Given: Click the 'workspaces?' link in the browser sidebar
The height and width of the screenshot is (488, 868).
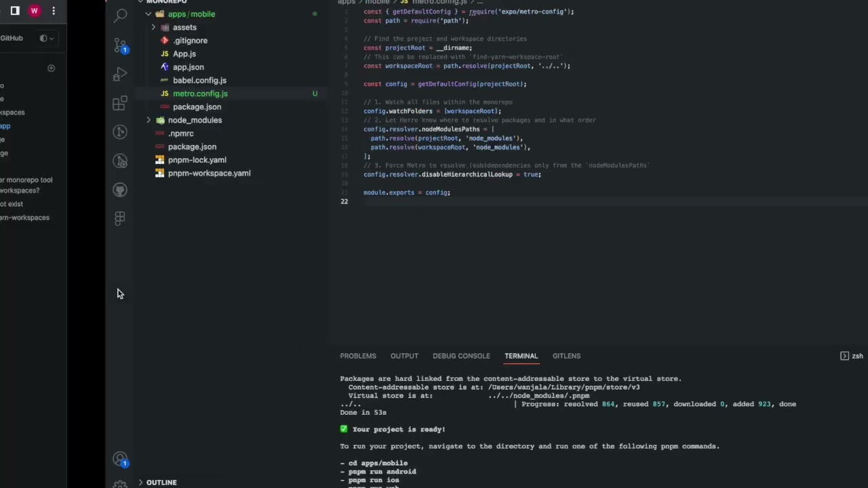Looking at the screenshot, I should 20,190.
